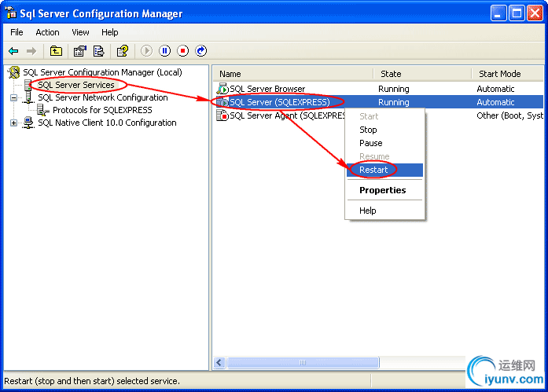Click Automatic start mode of SQL Server Browser

pyautogui.click(x=495, y=89)
